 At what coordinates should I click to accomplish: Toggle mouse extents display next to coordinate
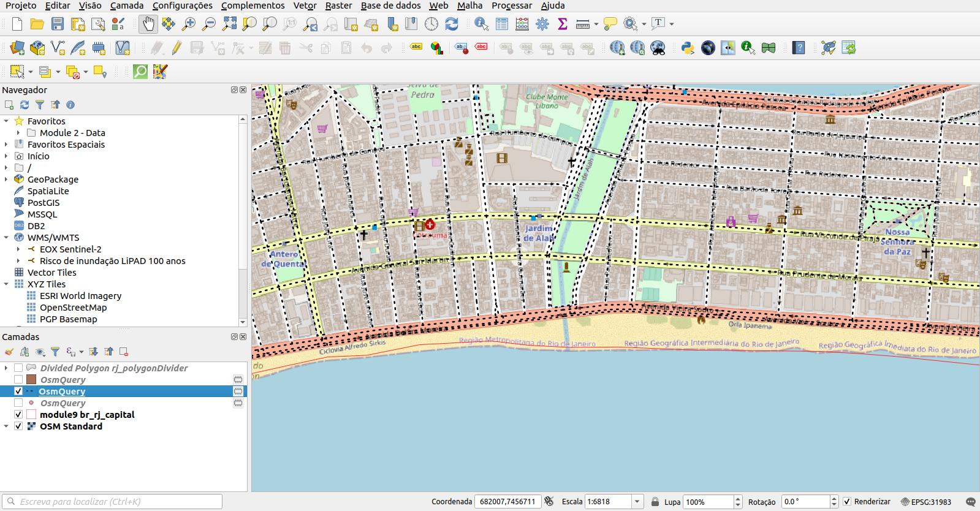pos(549,502)
